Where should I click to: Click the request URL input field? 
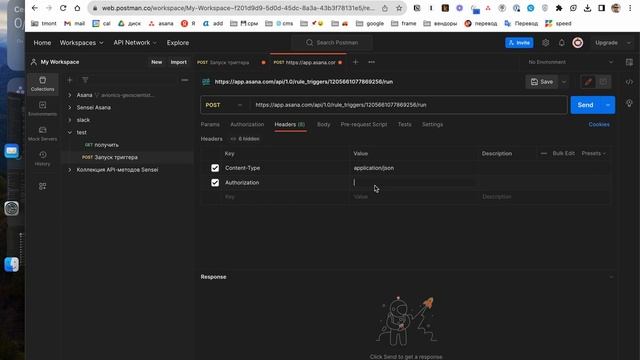(x=409, y=105)
